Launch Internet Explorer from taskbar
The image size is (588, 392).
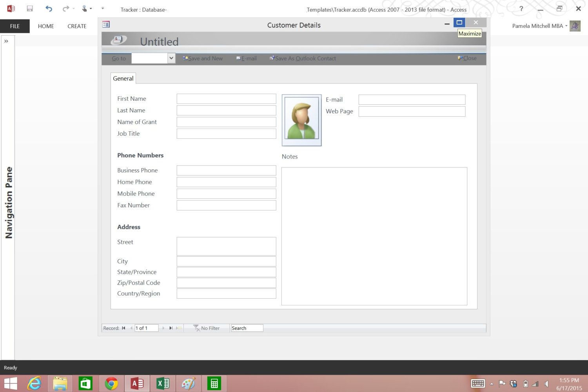[x=34, y=383]
